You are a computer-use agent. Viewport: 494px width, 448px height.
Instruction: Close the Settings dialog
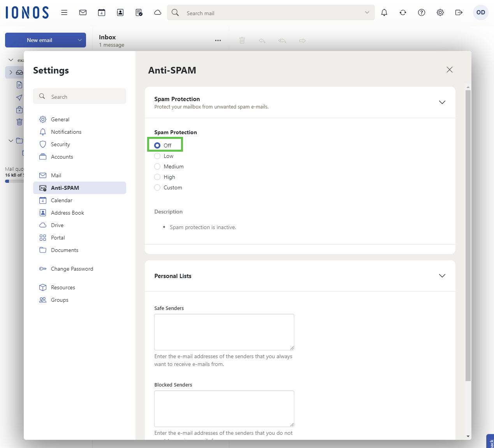click(450, 70)
